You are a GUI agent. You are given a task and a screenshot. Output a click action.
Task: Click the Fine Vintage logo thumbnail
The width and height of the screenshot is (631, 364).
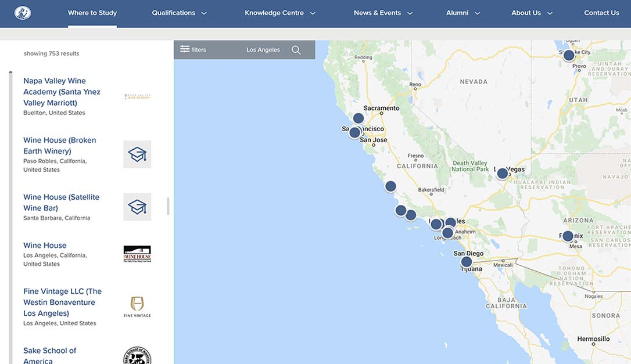coord(137,307)
